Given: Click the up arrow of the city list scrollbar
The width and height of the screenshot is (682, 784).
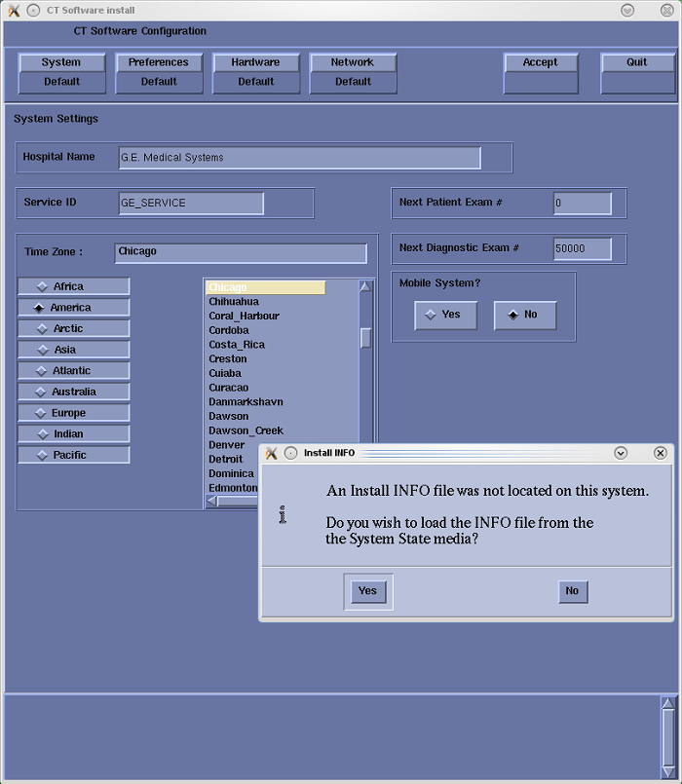Looking at the screenshot, I should [365, 287].
